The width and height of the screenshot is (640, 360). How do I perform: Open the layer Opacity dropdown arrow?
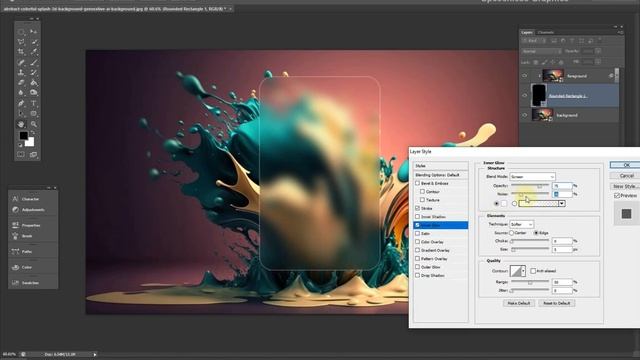[x=598, y=51]
